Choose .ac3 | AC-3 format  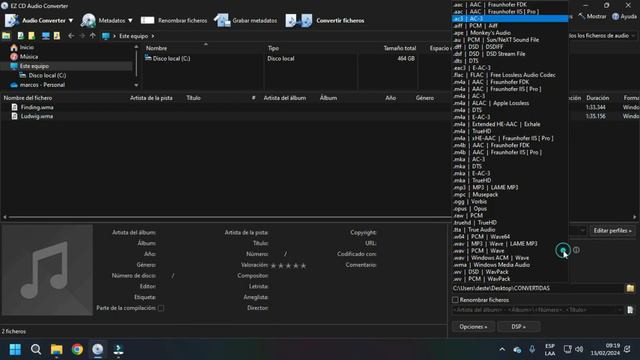(510, 19)
